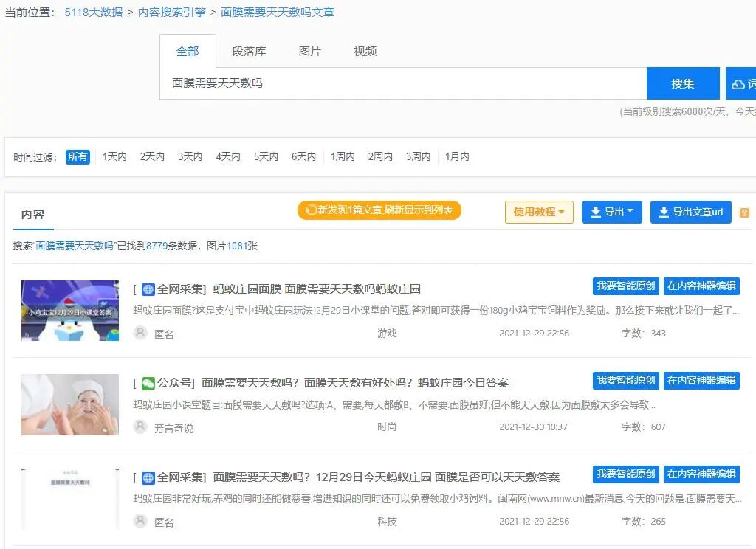Filter results to 3天内
Screen dimensions: 756x549
pos(190,156)
